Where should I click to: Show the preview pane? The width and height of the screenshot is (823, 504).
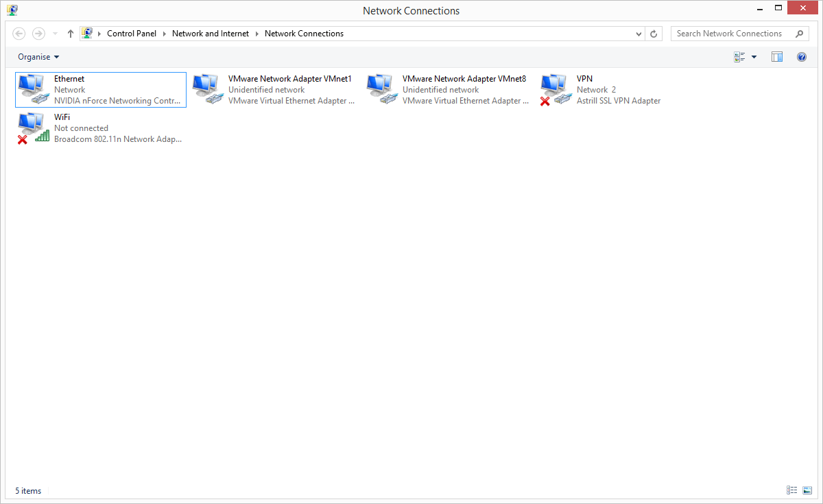[x=776, y=57]
